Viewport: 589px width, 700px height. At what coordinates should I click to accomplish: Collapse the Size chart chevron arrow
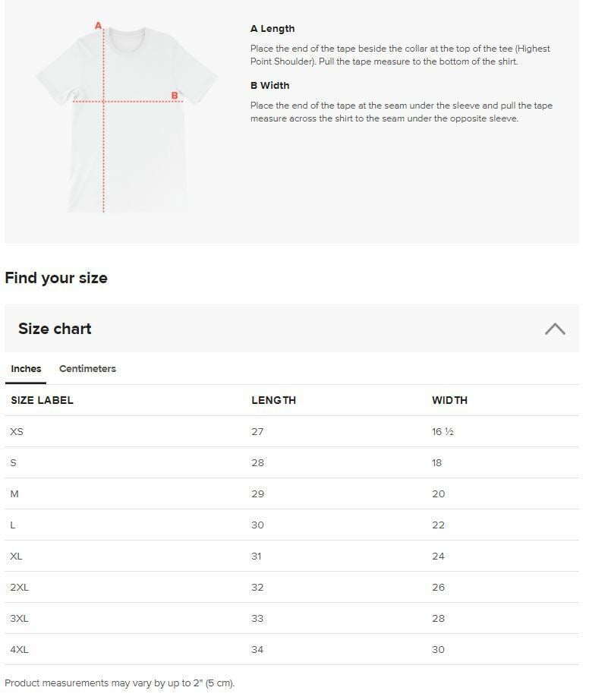(x=555, y=329)
